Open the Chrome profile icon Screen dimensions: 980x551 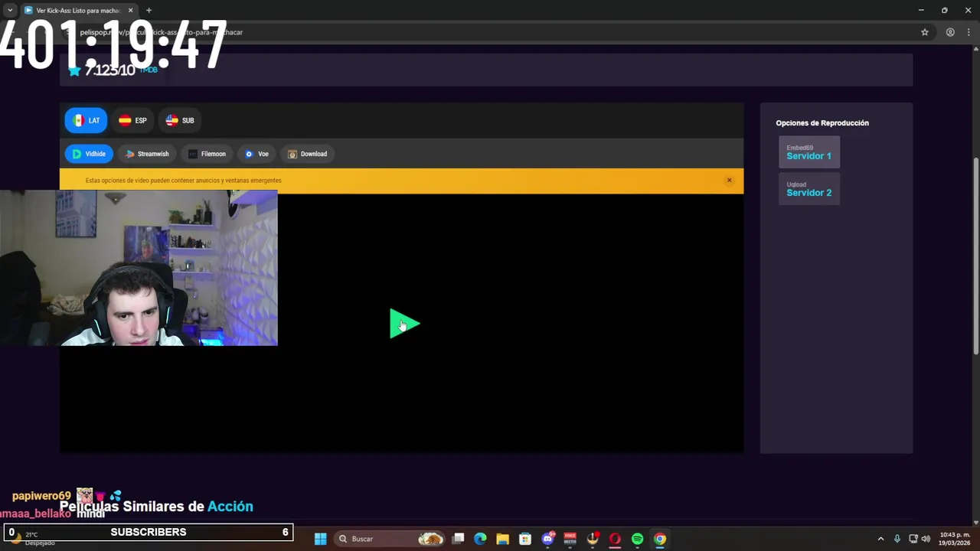click(950, 32)
